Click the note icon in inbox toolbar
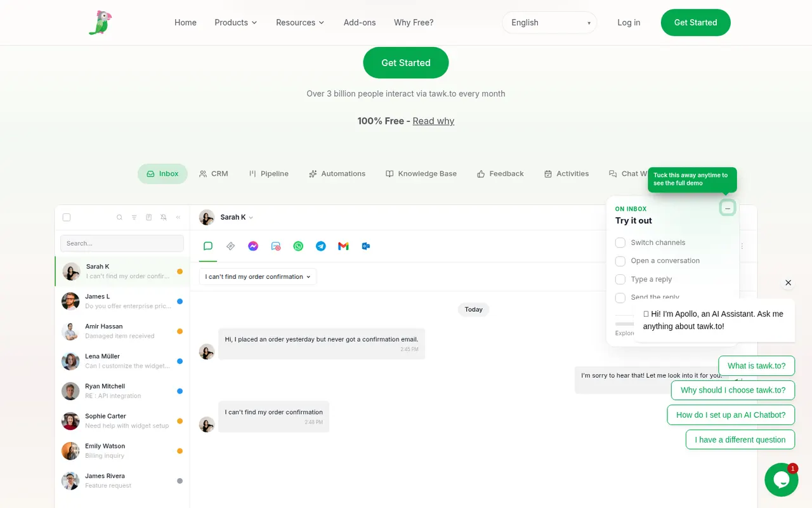Image resolution: width=812 pixels, height=508 pixels. tap(149, 217)
